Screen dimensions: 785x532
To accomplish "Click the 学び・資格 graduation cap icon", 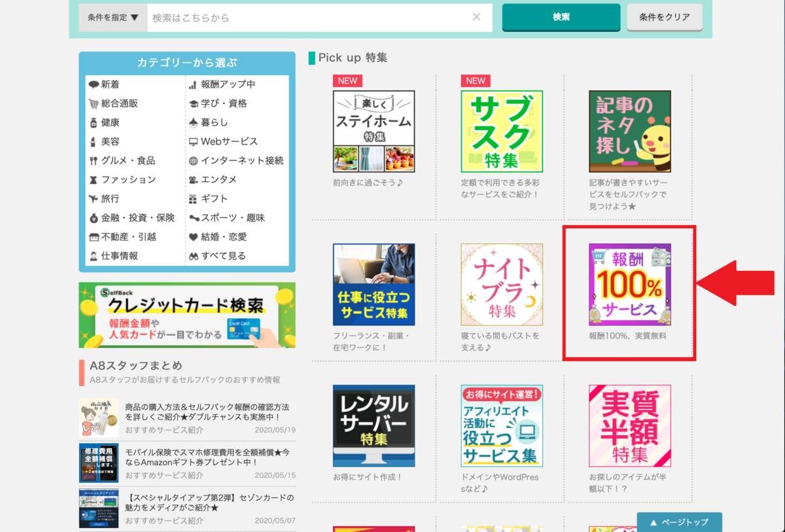I will tap(193, 103).
